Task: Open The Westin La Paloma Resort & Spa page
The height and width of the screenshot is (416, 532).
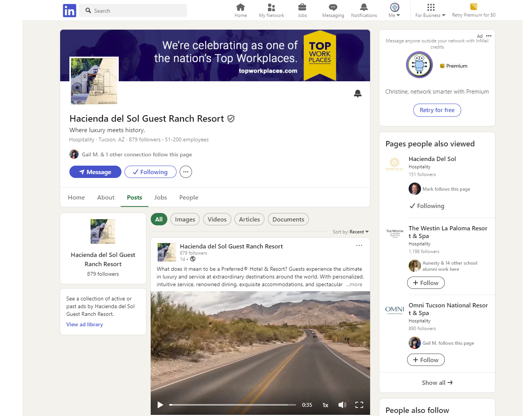Action: [x=448, y=232]
